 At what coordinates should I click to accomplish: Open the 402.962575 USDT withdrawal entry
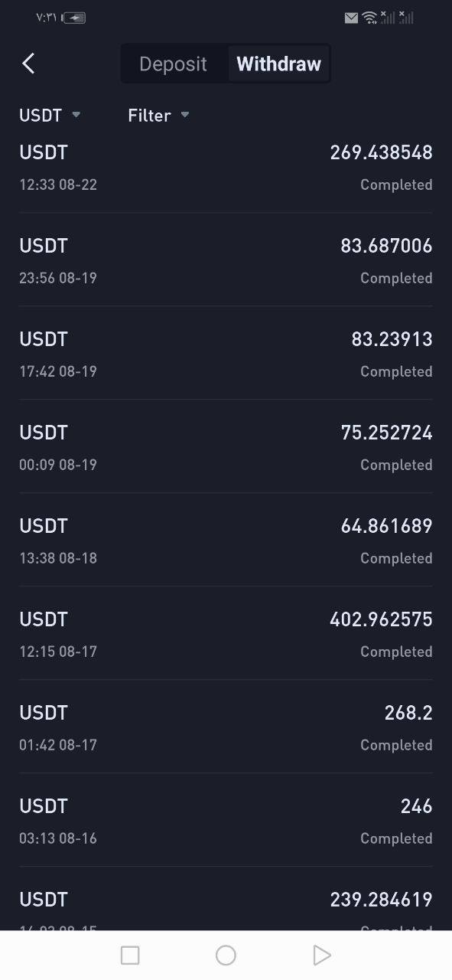(x=226, y=634)
